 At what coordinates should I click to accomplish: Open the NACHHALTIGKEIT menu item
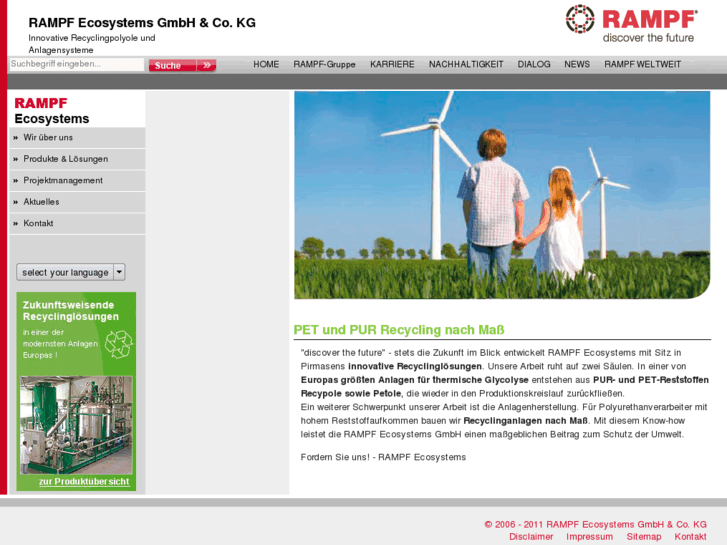pyautogui.click(x=466, y=64)
